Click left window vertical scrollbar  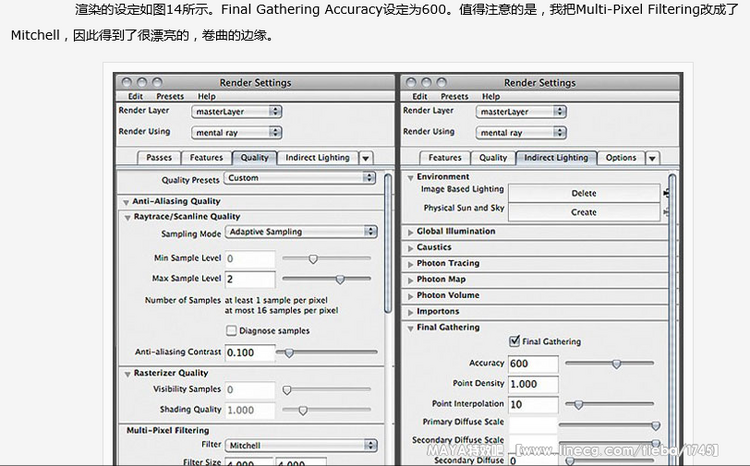coord(388,244)
